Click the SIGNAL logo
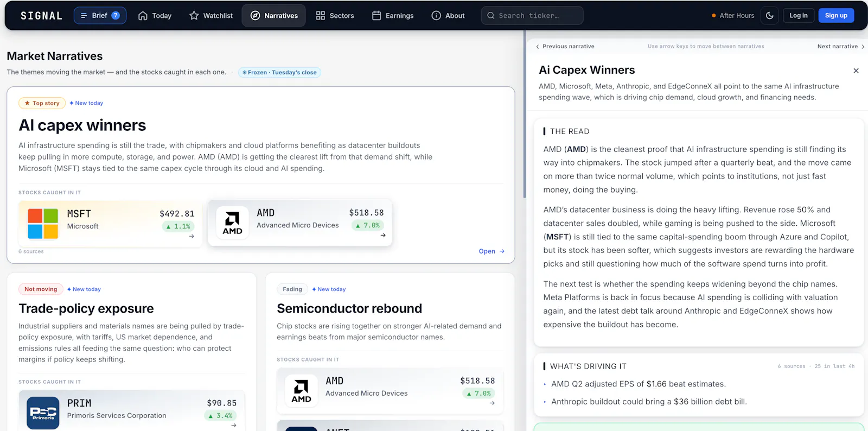The height and width of the screenshot is (431, 868). [x=41, y=16]
